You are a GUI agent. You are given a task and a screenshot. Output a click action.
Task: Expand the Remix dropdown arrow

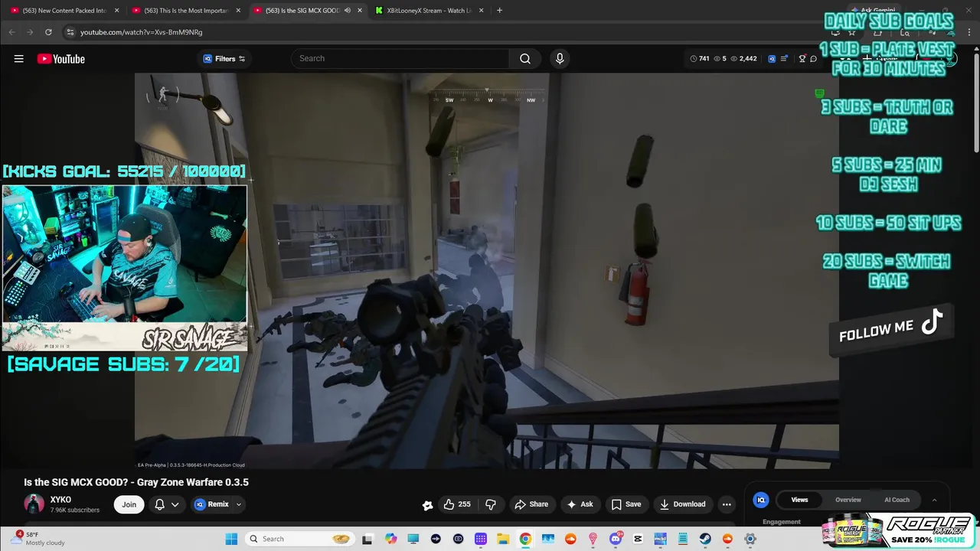[238, 504]
